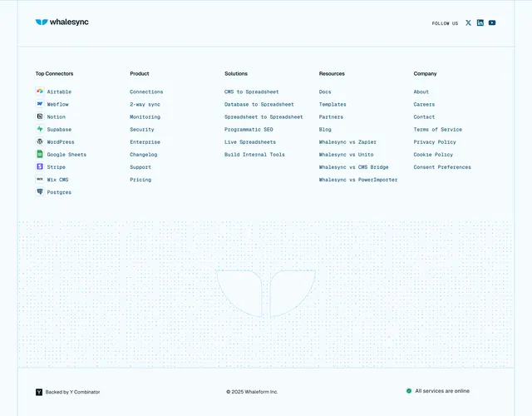Open the Enterprise link
The image size is (532, 416).
click(145, 142)
